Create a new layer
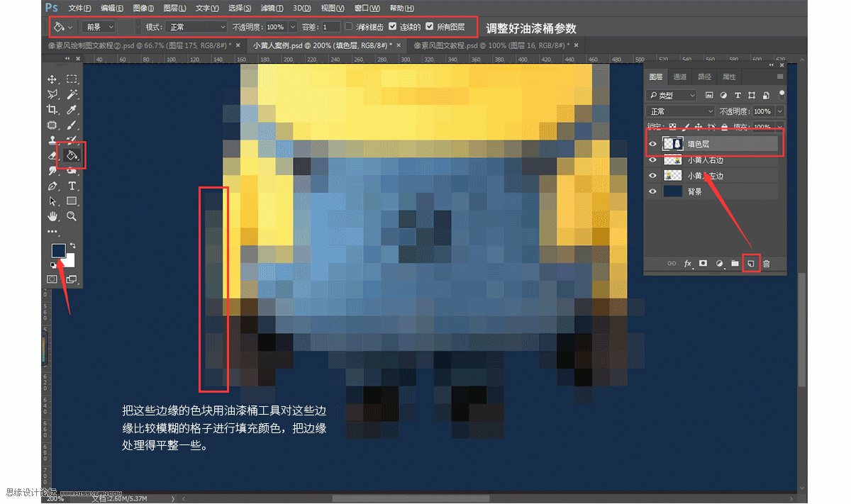 tap(751, 264)
